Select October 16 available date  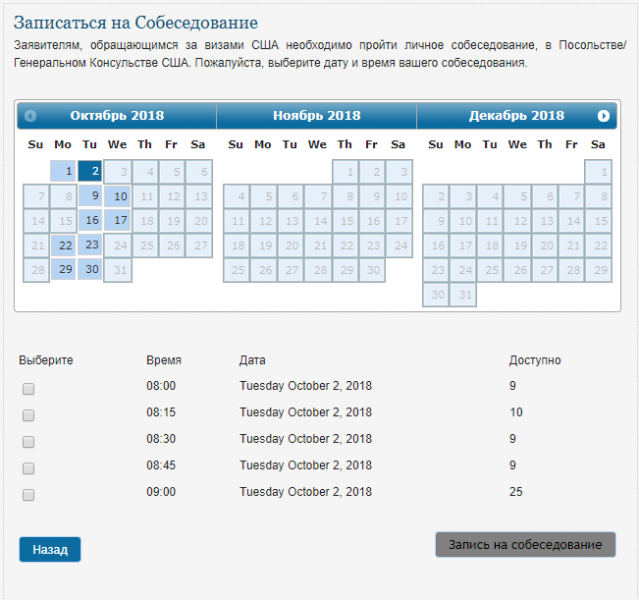(x=90, y=220)
